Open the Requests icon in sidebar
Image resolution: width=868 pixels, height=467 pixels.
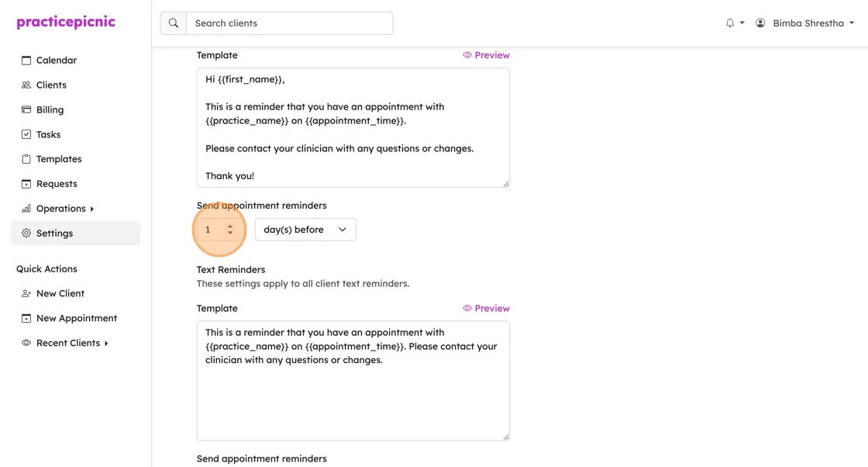(26, 184)
